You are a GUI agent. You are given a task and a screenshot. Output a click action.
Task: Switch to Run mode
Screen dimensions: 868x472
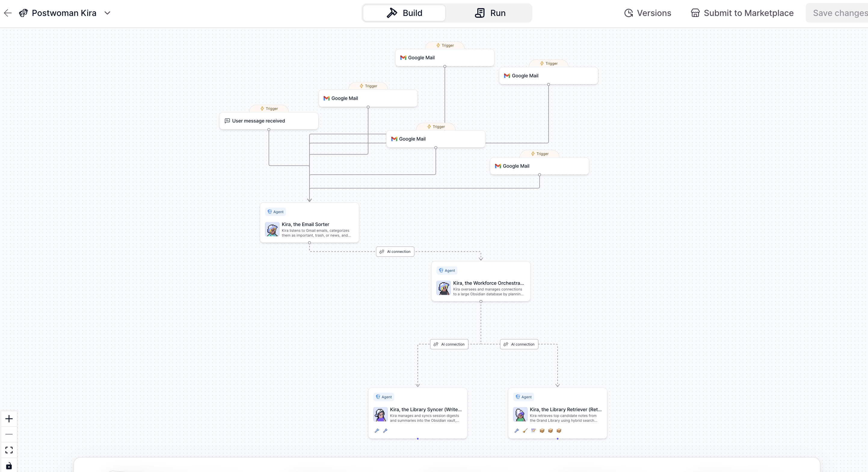490,13
